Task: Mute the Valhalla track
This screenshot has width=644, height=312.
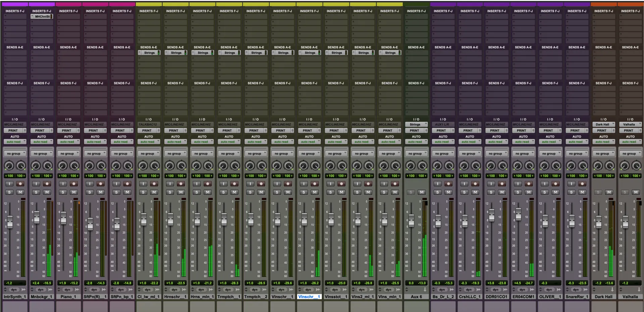Action: point(636,192)
